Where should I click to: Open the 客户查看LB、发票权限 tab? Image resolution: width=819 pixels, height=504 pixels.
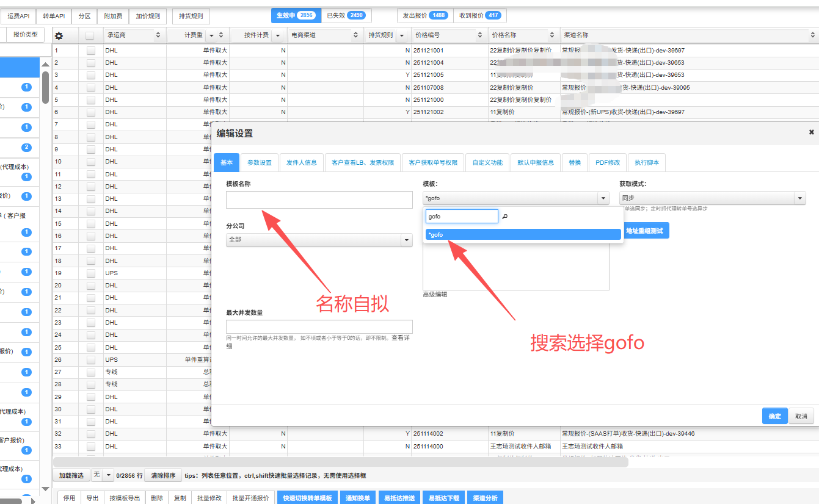(363, 162)
